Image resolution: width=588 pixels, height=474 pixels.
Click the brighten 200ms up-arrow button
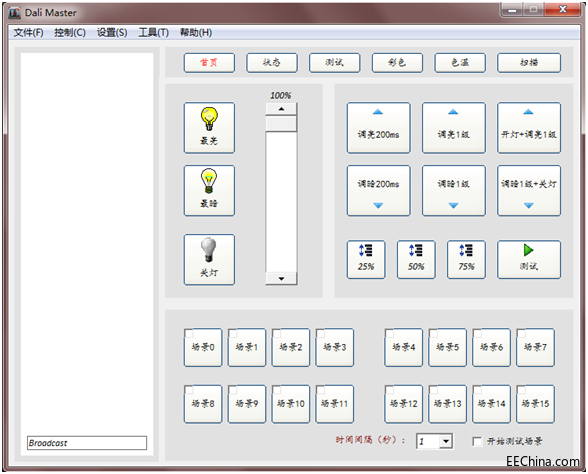pos(378,128)
